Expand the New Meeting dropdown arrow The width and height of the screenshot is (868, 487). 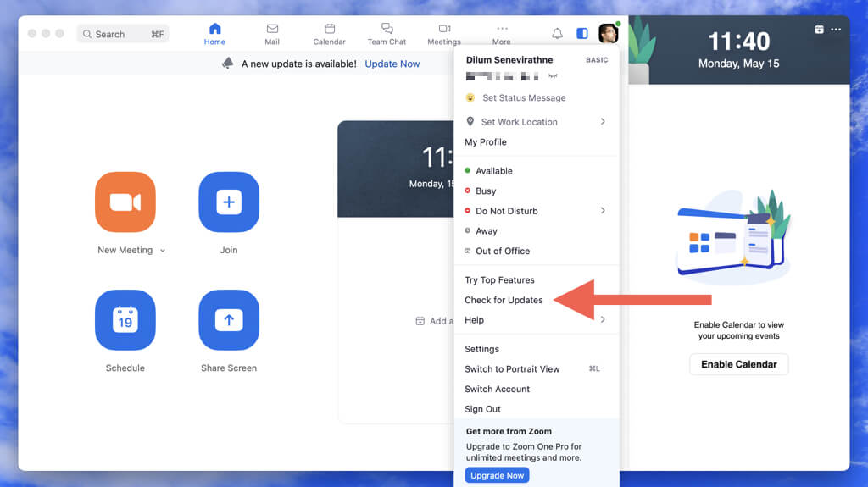pos(163,251)
